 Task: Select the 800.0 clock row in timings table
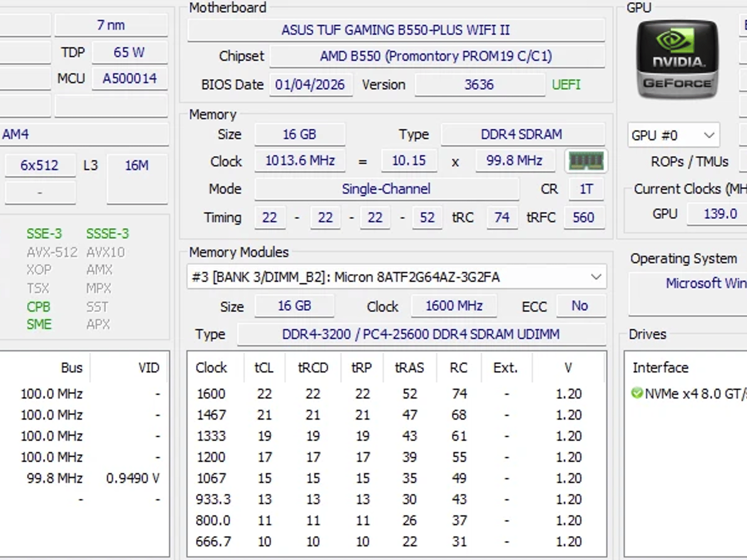(397, 521)
